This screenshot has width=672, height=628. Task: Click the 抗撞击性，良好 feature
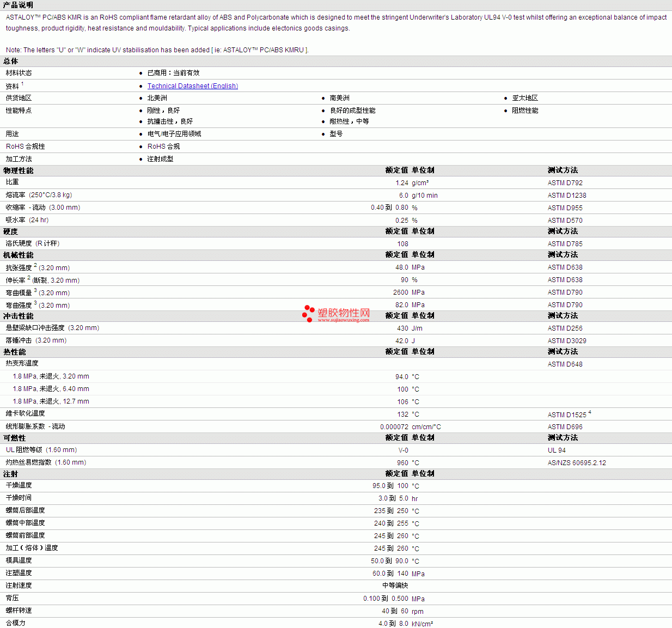tap(170, 121)
